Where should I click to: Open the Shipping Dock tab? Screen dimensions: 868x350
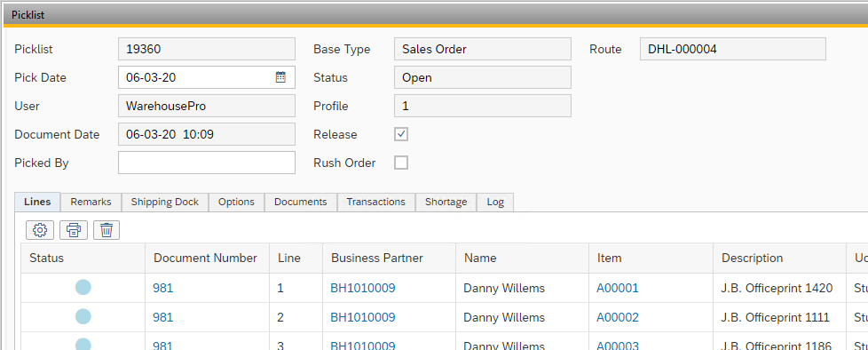[165, 203]
